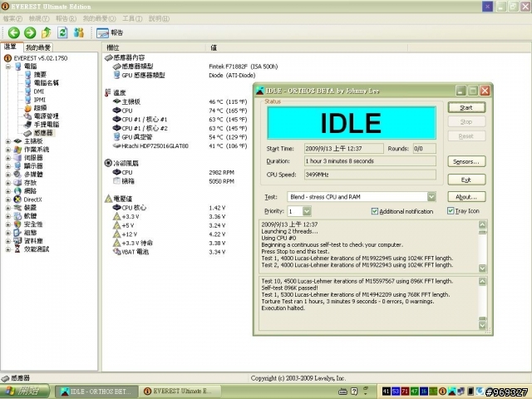The image size is (532, 399).
Task: Select the DMI item in the tree
Action: tap(39, 91)
